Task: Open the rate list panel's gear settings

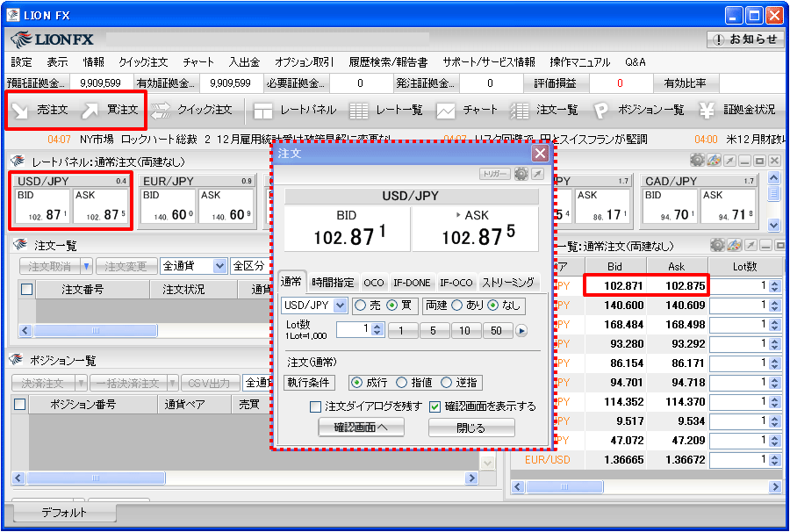Action: click(717, 245)
